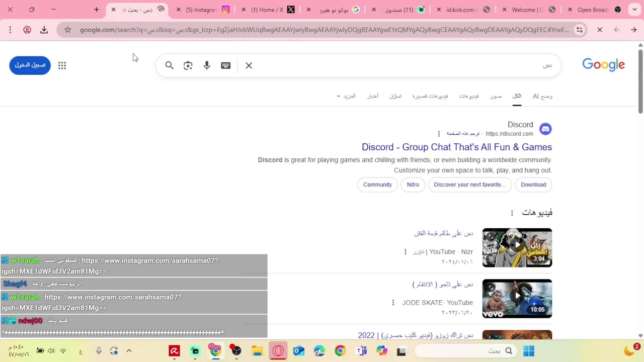The width and height of the screenshot is (644, 362).
Task: Open Opera browser from taskbar
Action: pos(278,351)
